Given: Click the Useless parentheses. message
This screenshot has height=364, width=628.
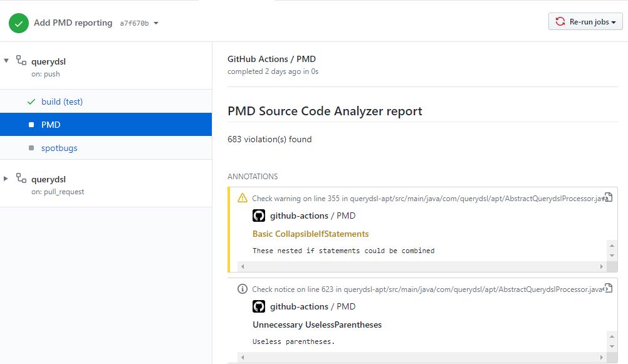Looking at the screenshot, I should click(293, 341).
